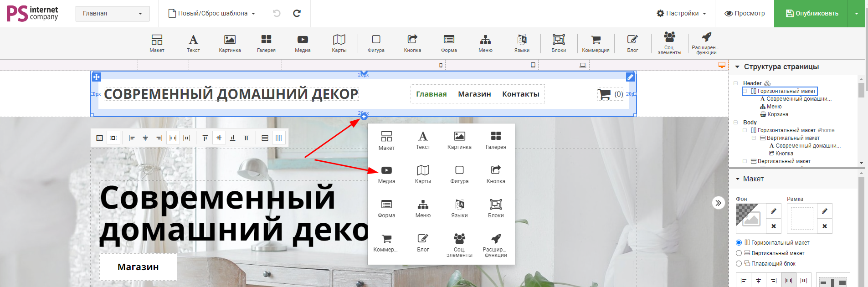Toggle center vertical alignment in floating toolbar
868x287 pixels.
[219, 138]
